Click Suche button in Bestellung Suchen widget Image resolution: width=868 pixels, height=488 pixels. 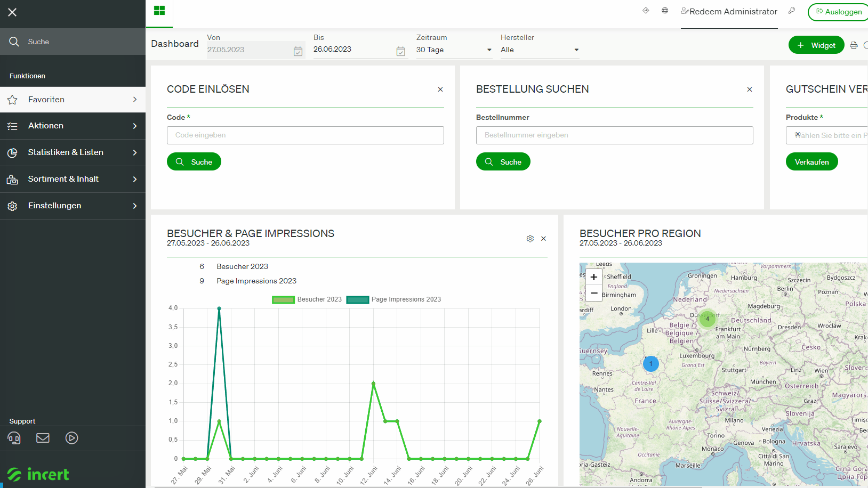(503, 162)
